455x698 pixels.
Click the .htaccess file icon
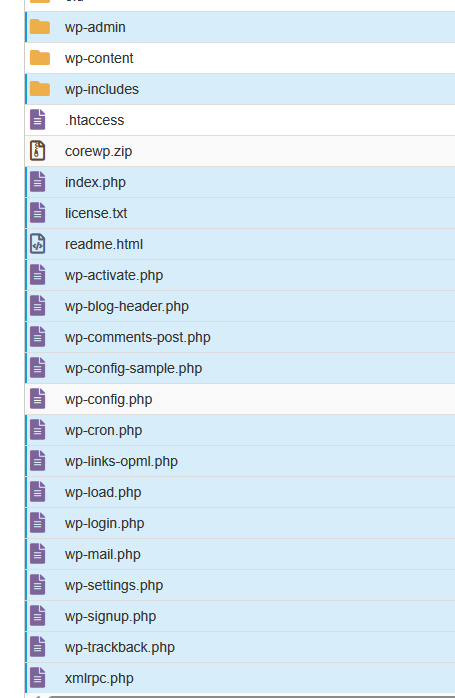(x=38, y=120)
